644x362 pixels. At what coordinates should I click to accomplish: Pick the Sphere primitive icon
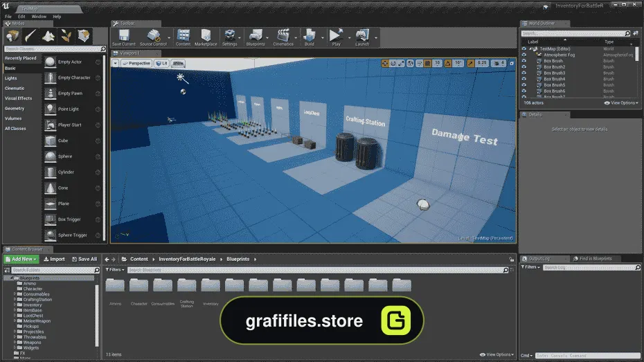50,156
